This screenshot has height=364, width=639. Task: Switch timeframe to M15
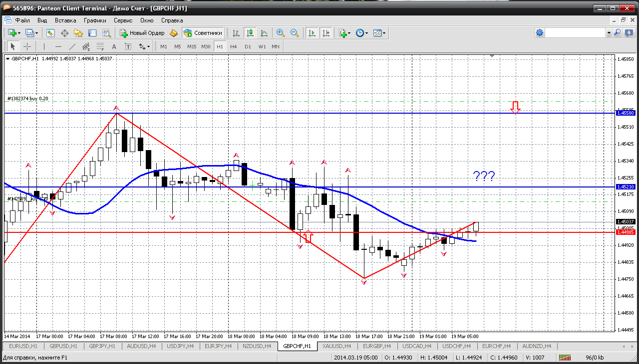[x=192, y=46]
